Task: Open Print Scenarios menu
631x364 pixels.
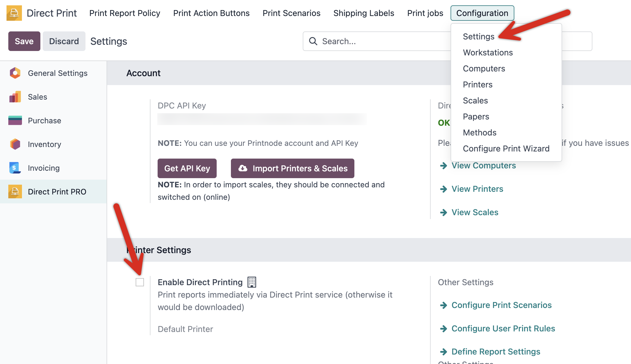Action: [291, 13]
